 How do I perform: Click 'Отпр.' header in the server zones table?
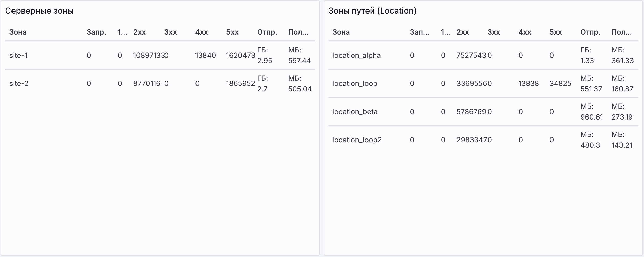click(267, 32)
